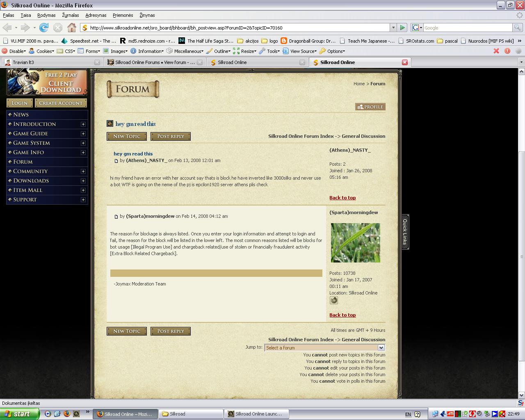Switch to the Travian lt3 tab
The image size is (525, 420).
[52, 62]
